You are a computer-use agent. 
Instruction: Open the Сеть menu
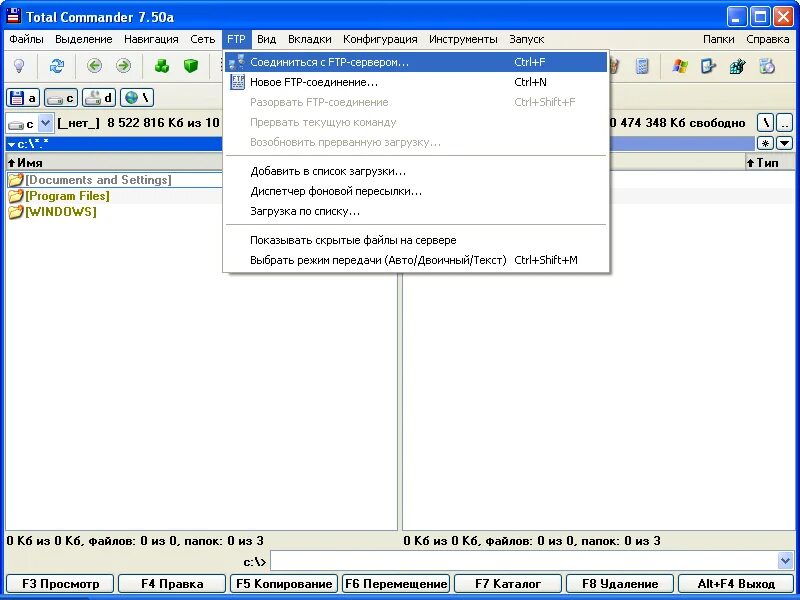(x=203, y=39)
